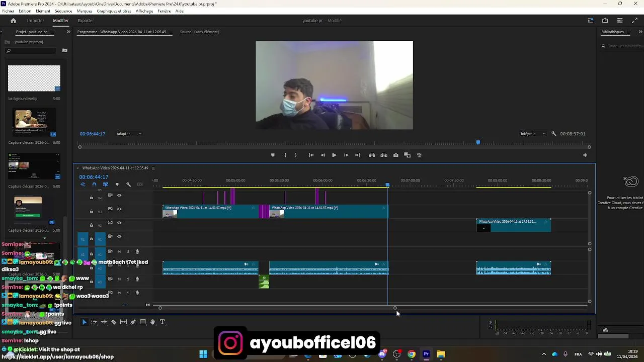
Task: Go to Out point
Action: click(x=358, y=155)
